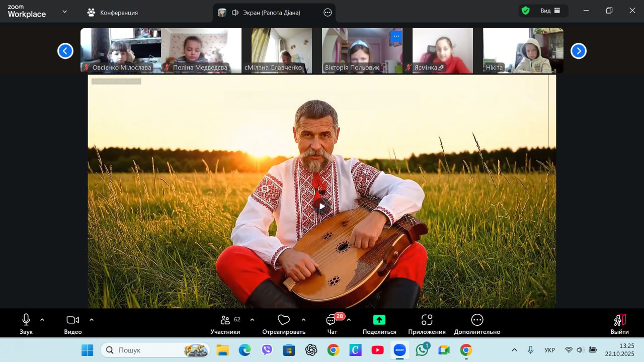The image size is (644, 362).
Task: Click the green Поделиться share screen icon
Action: 379,320
